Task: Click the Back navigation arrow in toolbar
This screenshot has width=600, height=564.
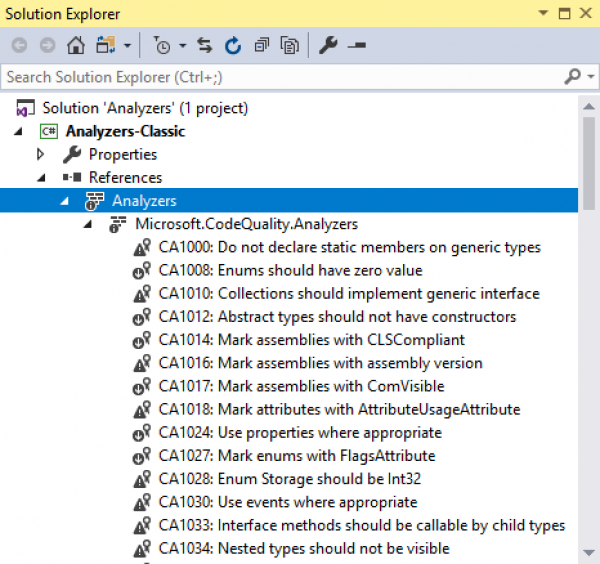Action: click(x=19, y=46)
